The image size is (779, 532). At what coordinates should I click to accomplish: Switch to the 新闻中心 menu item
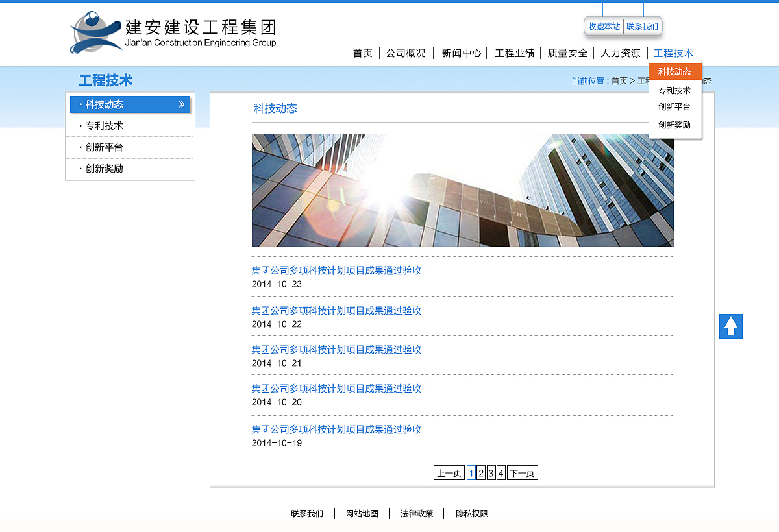(460, 53)
